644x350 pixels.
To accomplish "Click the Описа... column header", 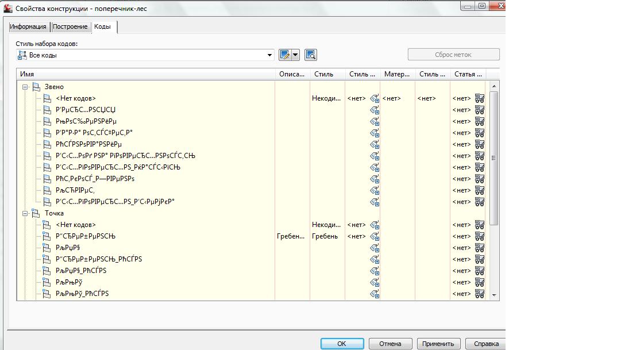I will coord(292,74).
